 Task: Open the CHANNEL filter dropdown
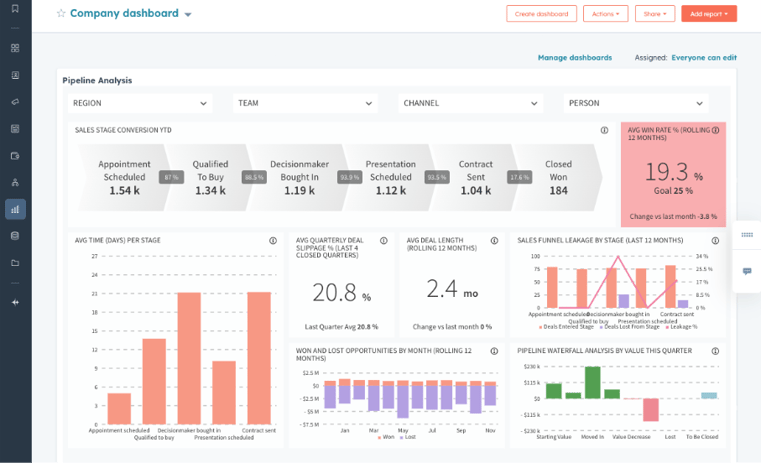click(x=471, y=103)
